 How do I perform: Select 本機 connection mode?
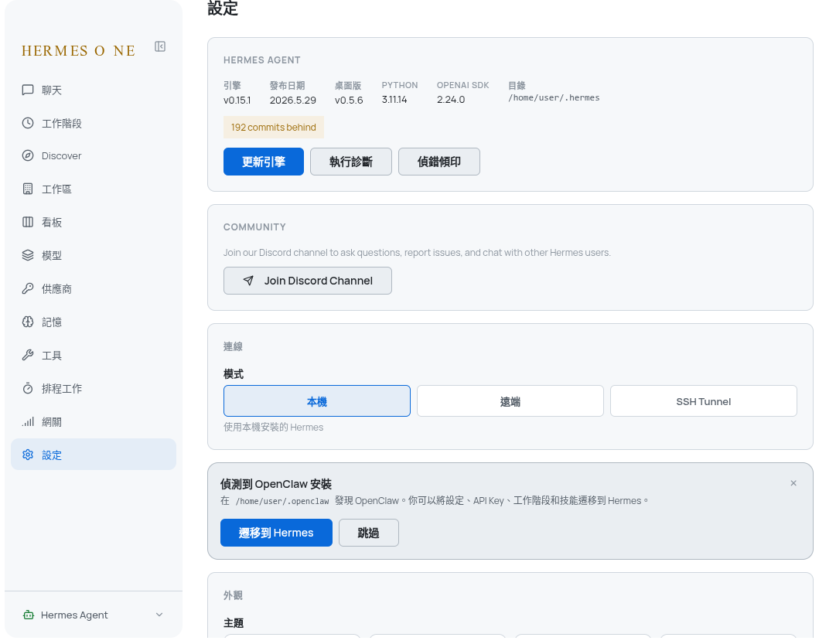[x=317, y=401]
